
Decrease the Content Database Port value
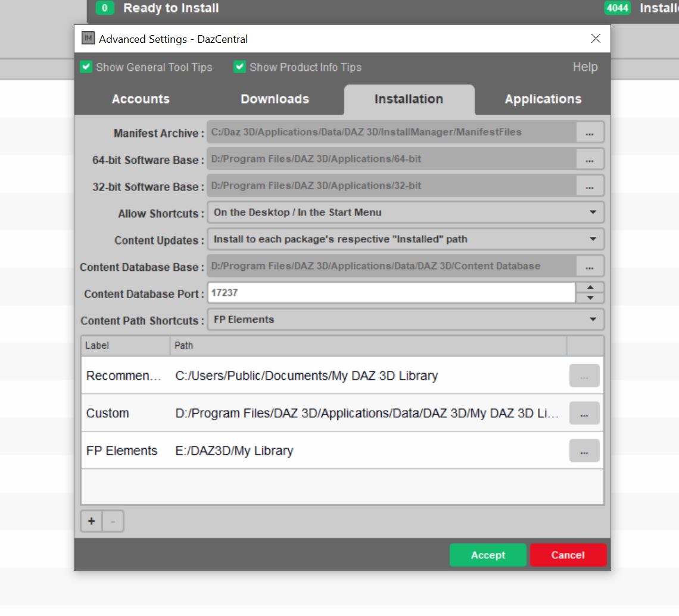pos(590,298)
